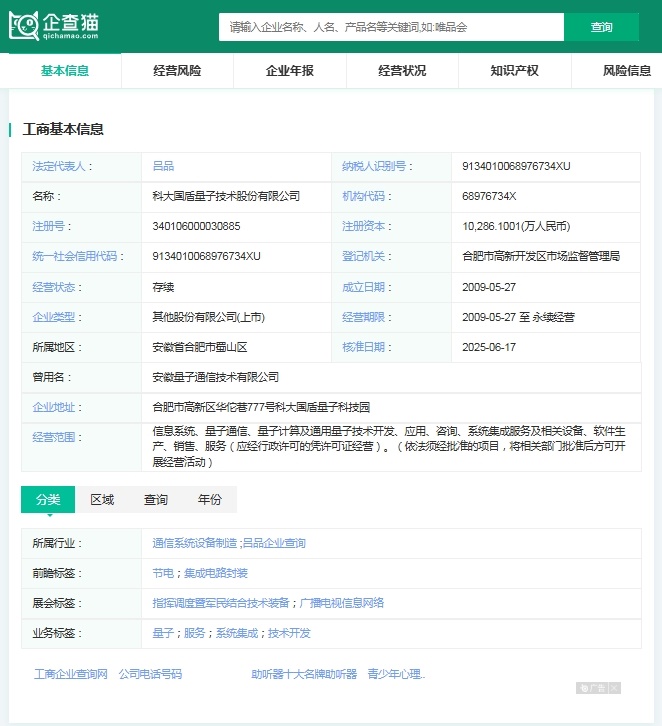The height and width of the screenshot is (726, 662).
Task: Go to the 经营状况 tab
Action: click(x=402, y=71)
